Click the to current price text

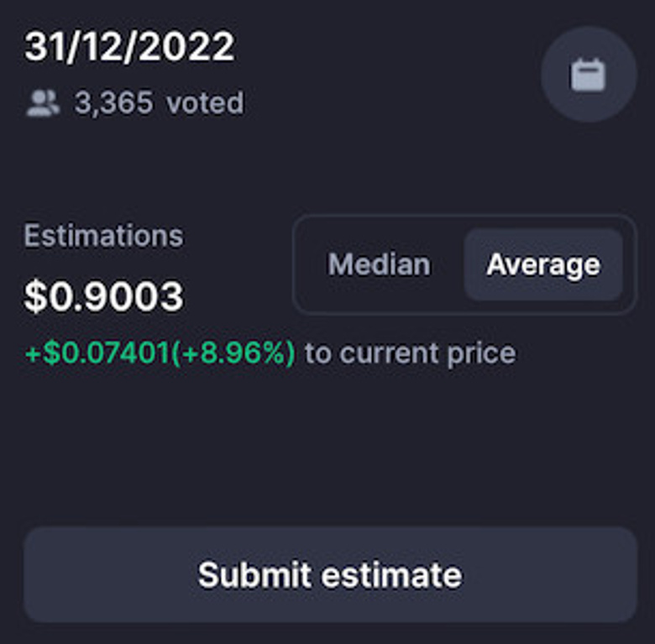[x=411, y=353]
